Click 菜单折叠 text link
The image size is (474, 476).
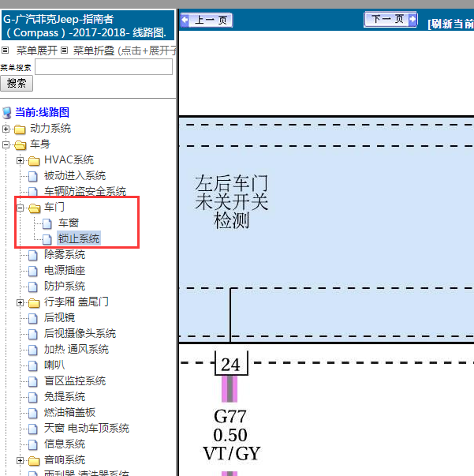pyautogui.click(x=93, y=51)
